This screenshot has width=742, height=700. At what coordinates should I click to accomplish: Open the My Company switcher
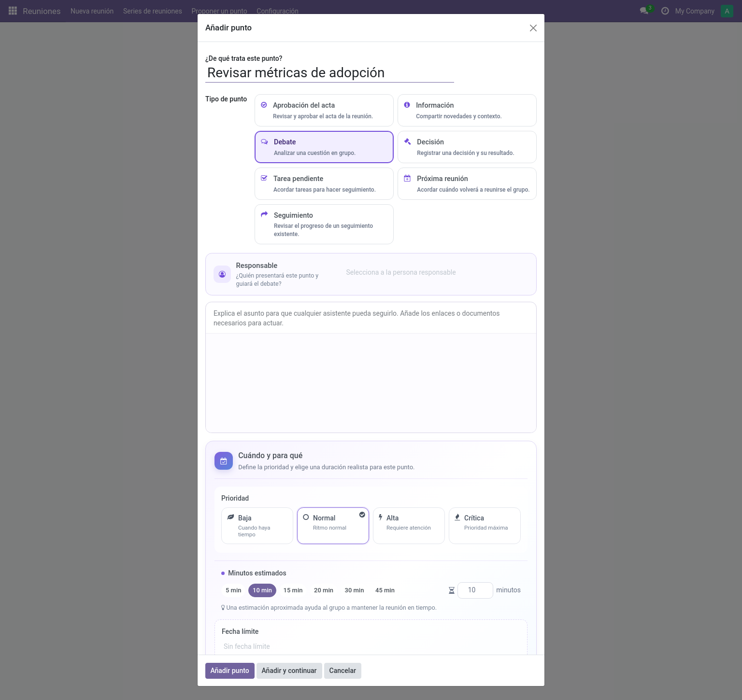[x=695, y=11]
